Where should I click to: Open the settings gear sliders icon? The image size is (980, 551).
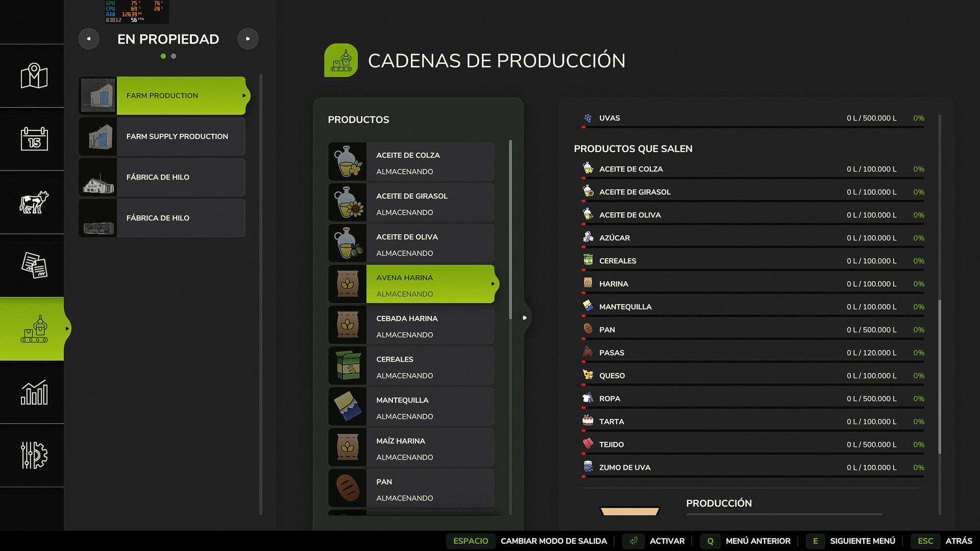click(x=34, y=455)
